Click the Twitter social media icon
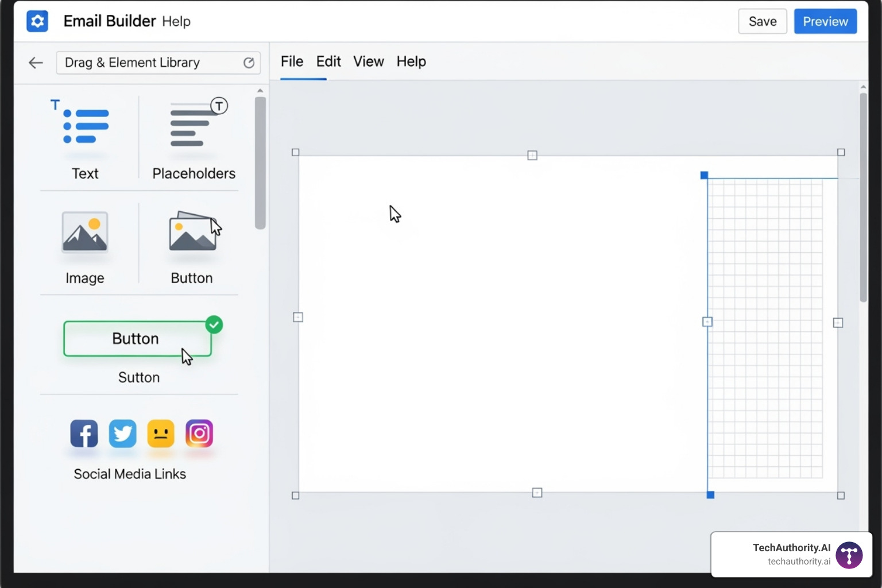This screenshot has width=882, height=588. (x=122, y=434)
